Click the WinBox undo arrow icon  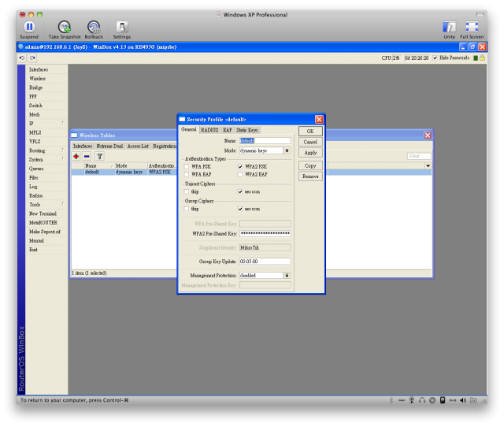(22, 58)
